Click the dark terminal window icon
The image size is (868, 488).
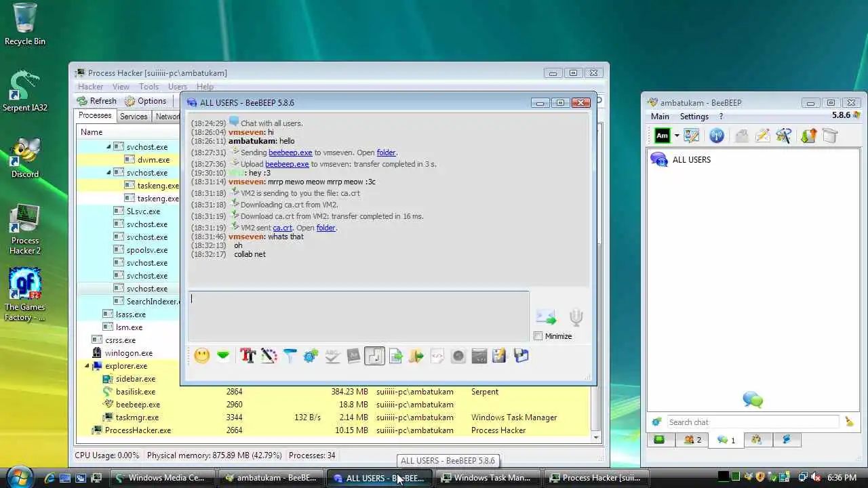click(x=479, y=356)
